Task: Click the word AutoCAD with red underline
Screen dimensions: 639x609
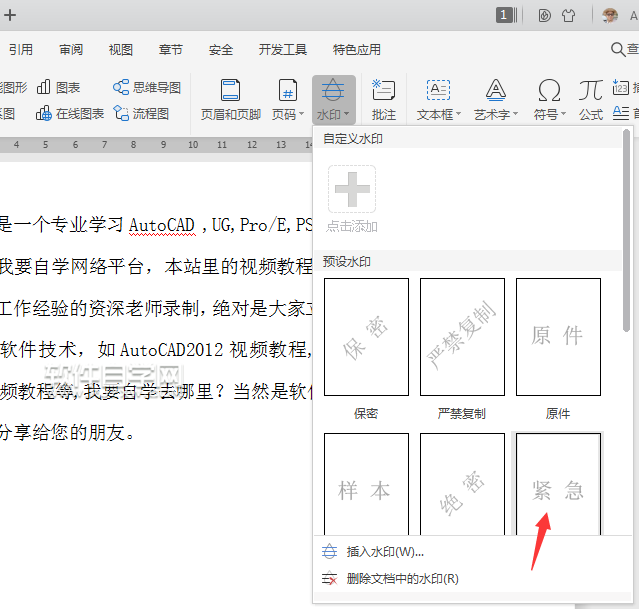Action: click(162, 225)
